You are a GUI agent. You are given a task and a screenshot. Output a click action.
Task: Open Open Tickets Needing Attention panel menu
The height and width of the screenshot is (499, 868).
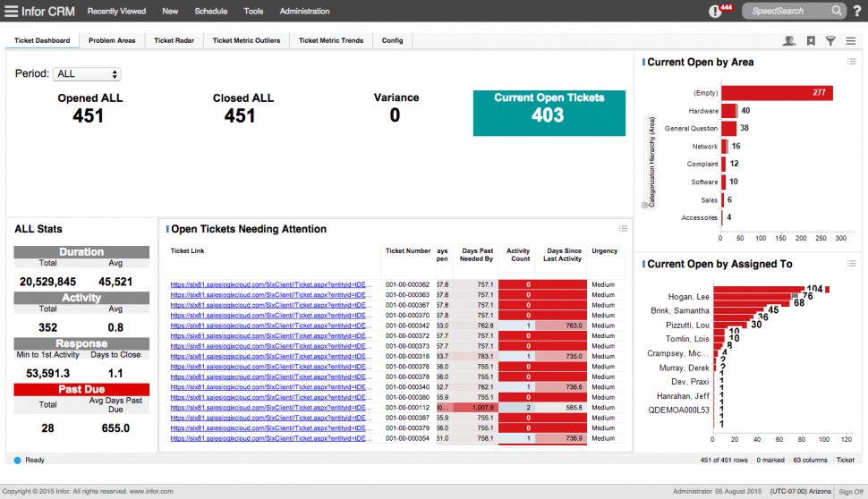pyautogui.click(x=624, y=228)
